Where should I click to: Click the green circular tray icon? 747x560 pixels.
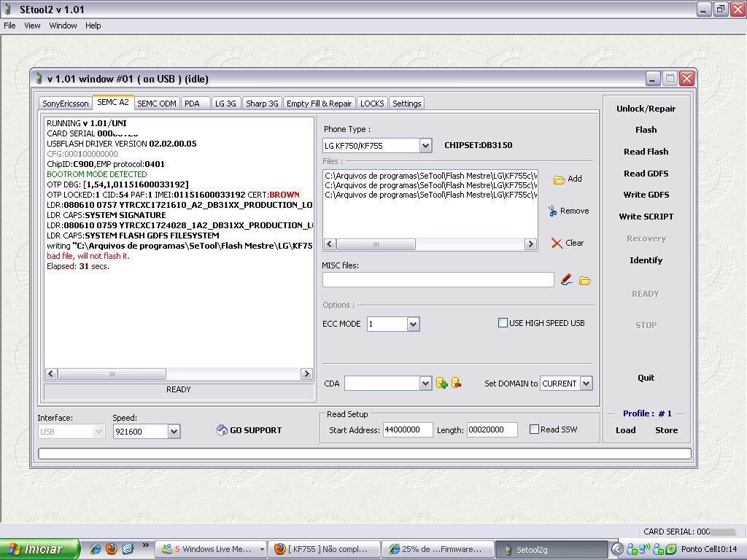[x=670, y=549]
